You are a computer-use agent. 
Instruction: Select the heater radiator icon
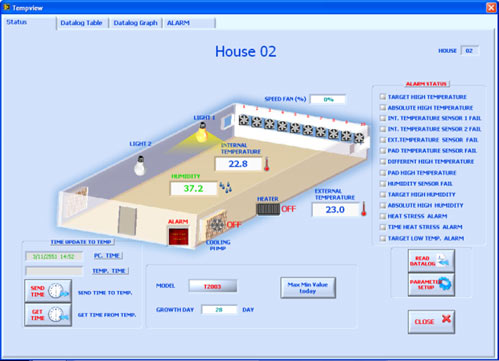268,209
